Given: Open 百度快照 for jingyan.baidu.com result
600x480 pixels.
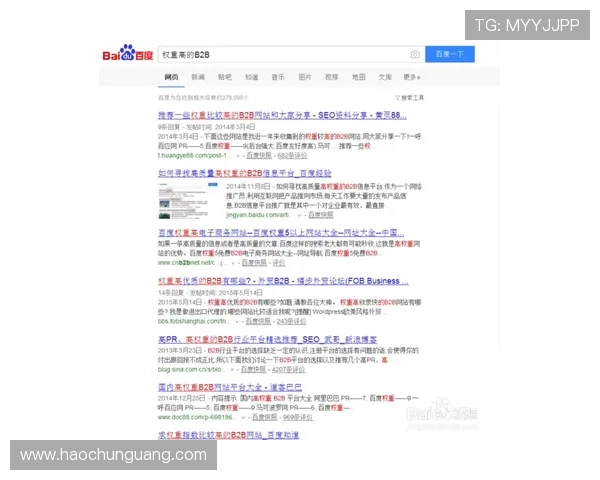Looking at the screenshot, I should 321,215.
